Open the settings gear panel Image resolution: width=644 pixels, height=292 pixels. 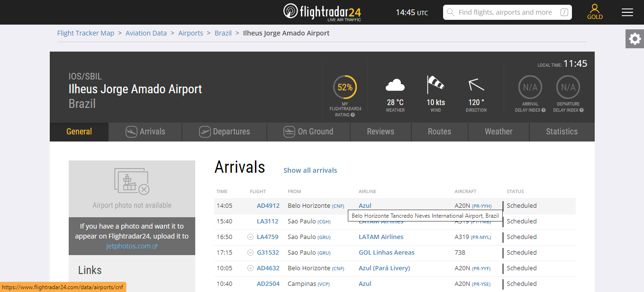pos(635,39)
